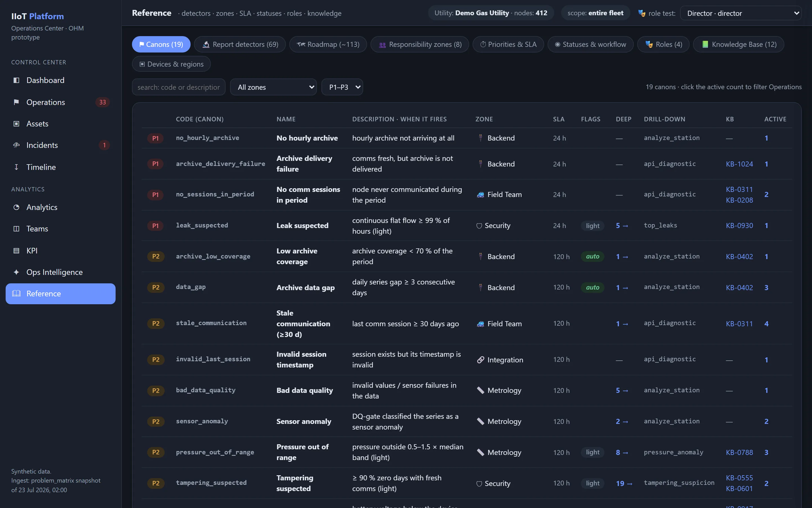Image resolution: width=812 pixels, height=508 pixels.
Task: Open KB-0930 link for leak_suspected
Action: click(x=739, y=226)
